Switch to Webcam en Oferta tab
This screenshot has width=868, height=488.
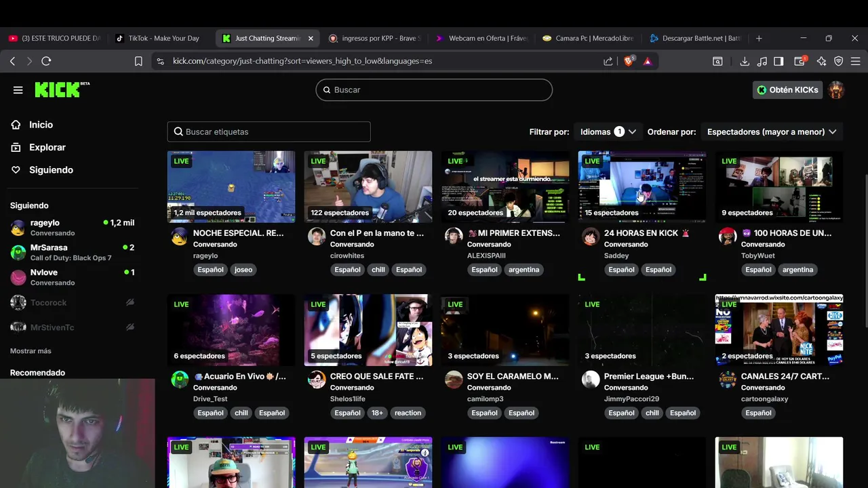(482, 39)
